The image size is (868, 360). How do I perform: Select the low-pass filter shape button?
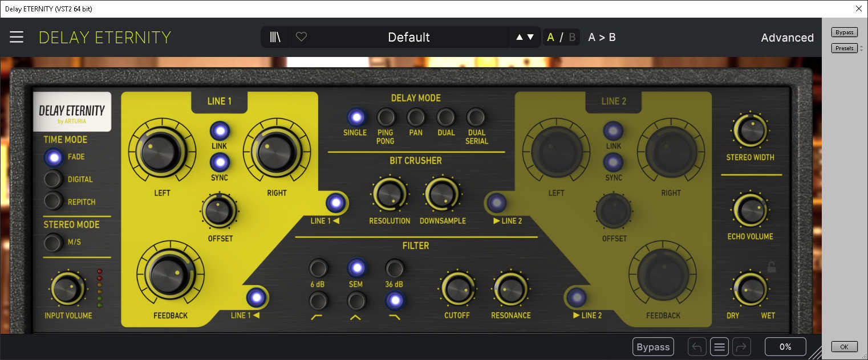[395, 300]
